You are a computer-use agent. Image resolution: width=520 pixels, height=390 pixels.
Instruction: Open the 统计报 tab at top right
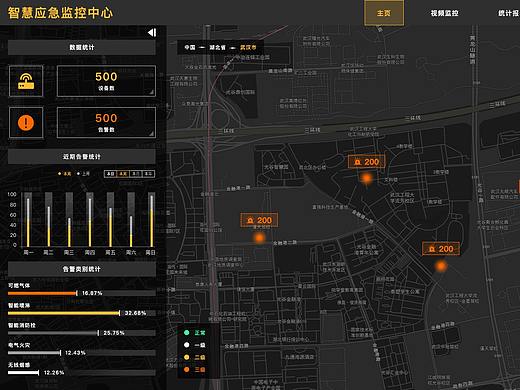pos(509,13)
